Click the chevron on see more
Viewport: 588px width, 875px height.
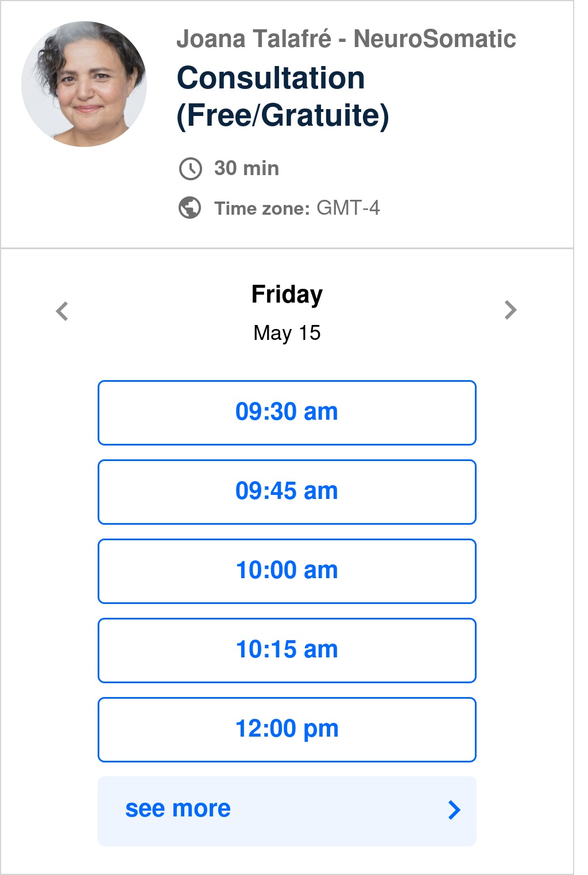454,810
